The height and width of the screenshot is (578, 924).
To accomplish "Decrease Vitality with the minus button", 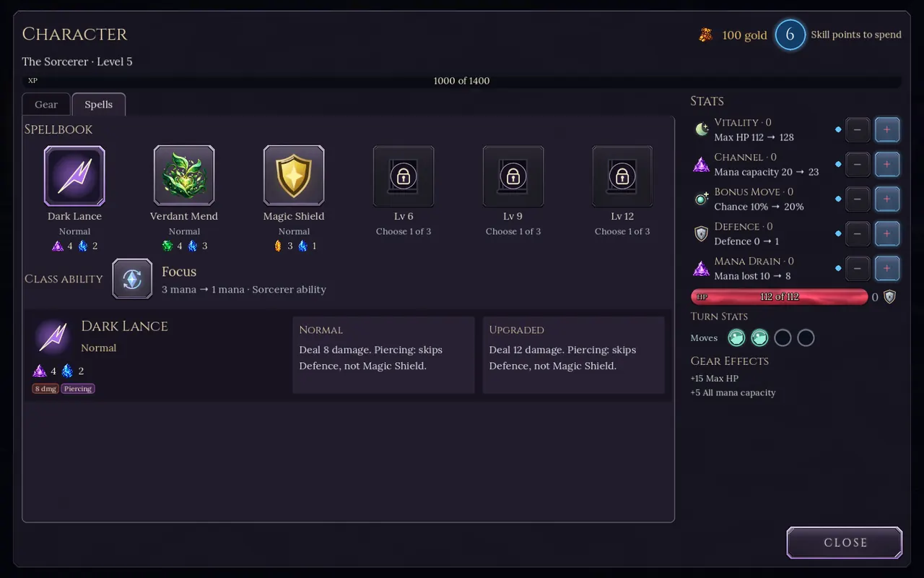I will tap(858, 130).
